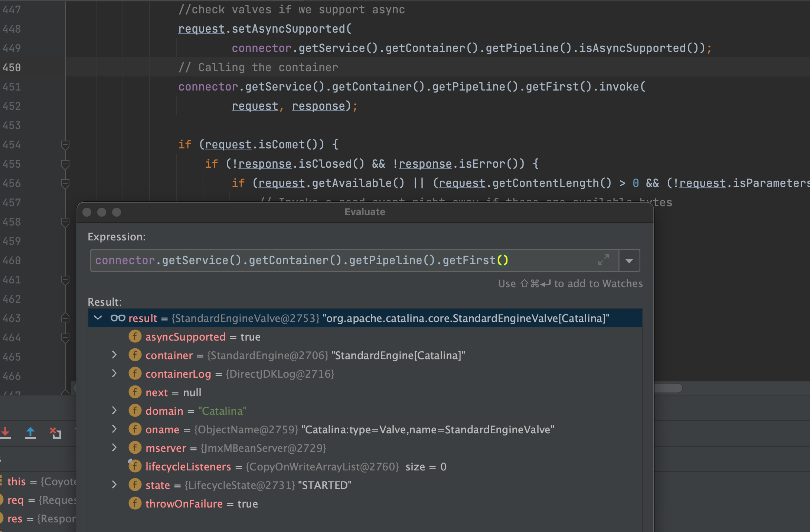Collapse the result tree node
Viewport: 810px width, 532px height.
point(98,318)
